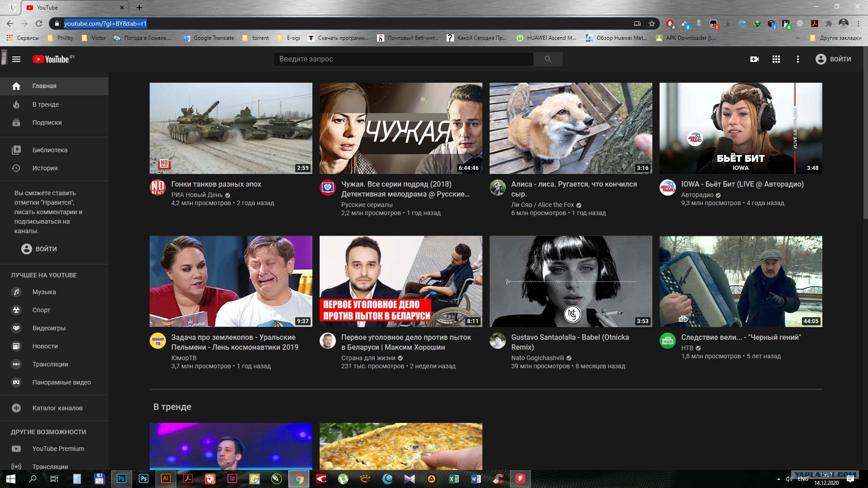Open Windows taskbar search
This screenshot has height=488, width=868.
coord(33,479)
